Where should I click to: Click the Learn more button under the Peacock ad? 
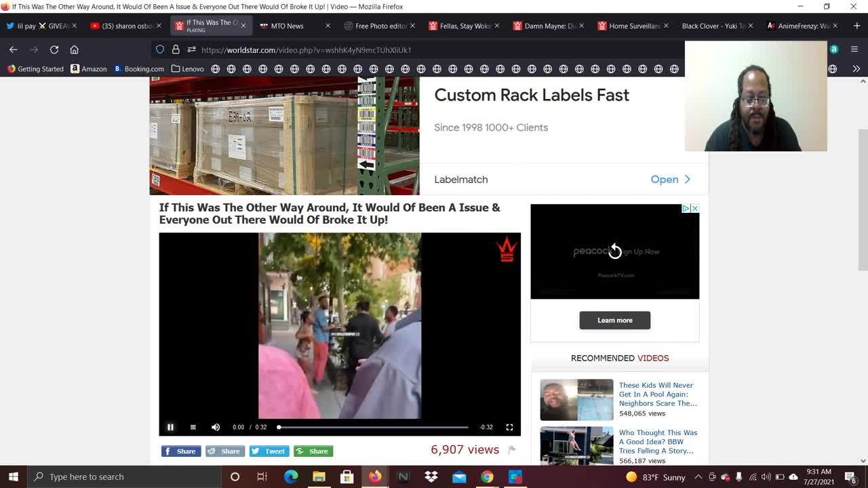[615, 321]
